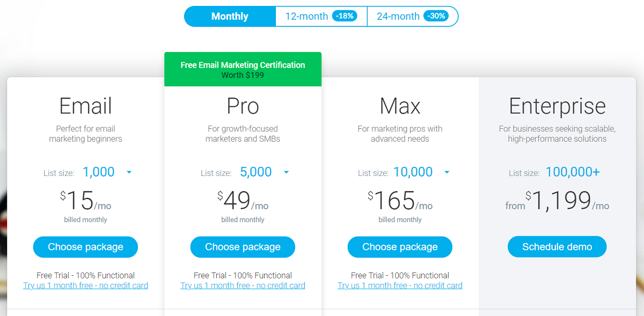The height and width of the screenshot is (316, 644).
Task: Open free trial link under Email plan
Action: [x=85, y=285]
